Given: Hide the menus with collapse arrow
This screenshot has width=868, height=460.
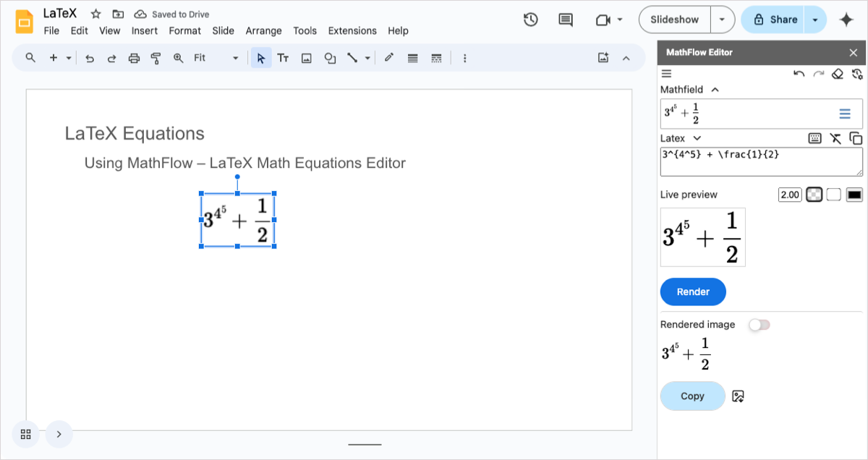Looking at the screenshot, I should click(626, 58).
